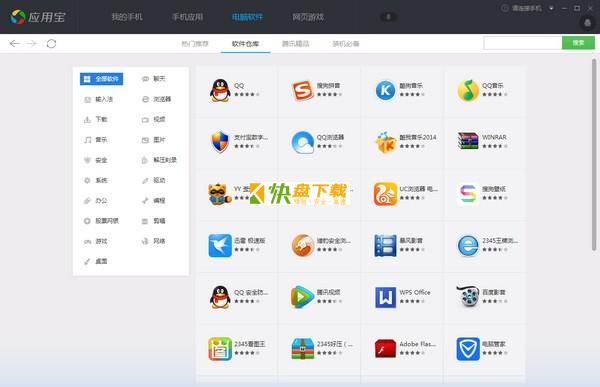
Task: Select the 剪辑 category
Action: [x=154, y=221]
